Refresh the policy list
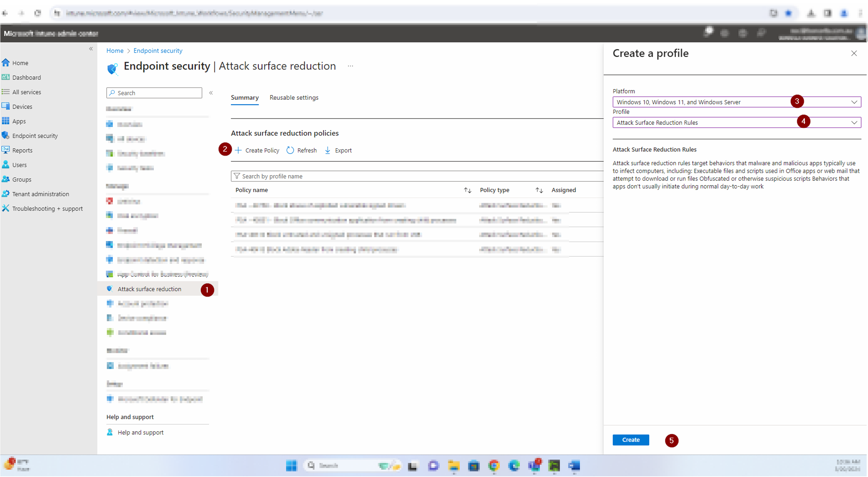Screen dimensions: 868x477 (x=301, y=150)
